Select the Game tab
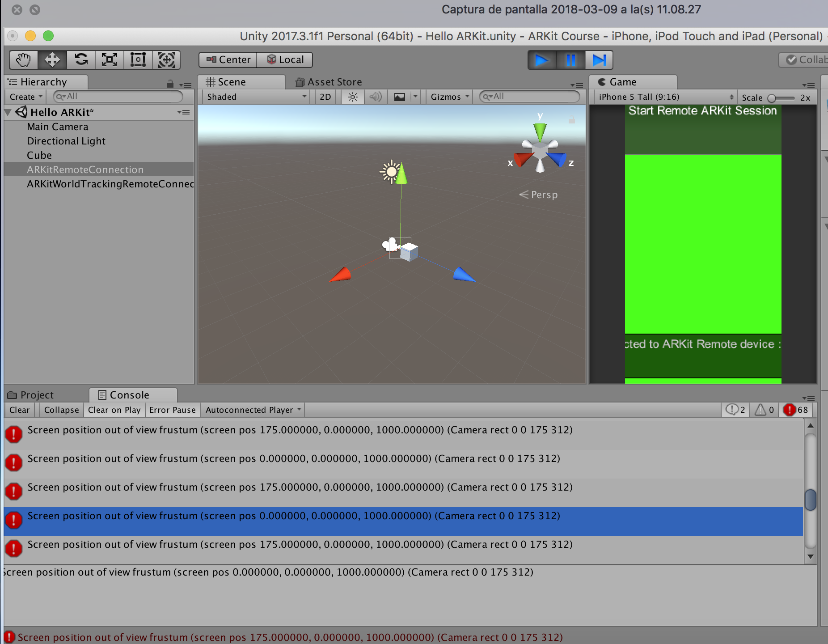828x644 pixels. [x=633, y=82]
